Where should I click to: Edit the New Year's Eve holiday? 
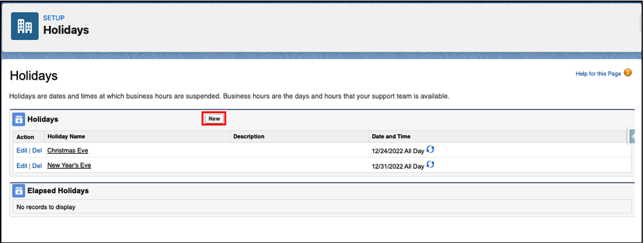pos(22,166)
